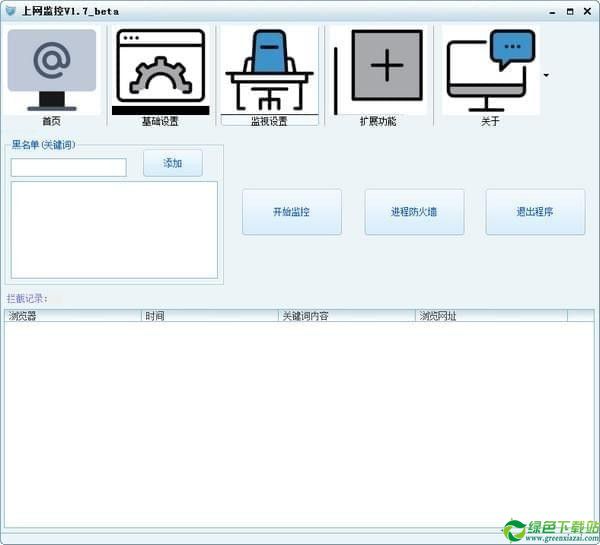Screen dimensions: 600x545
Task: Click the 添加 button
Action: [x=173, y=163]
